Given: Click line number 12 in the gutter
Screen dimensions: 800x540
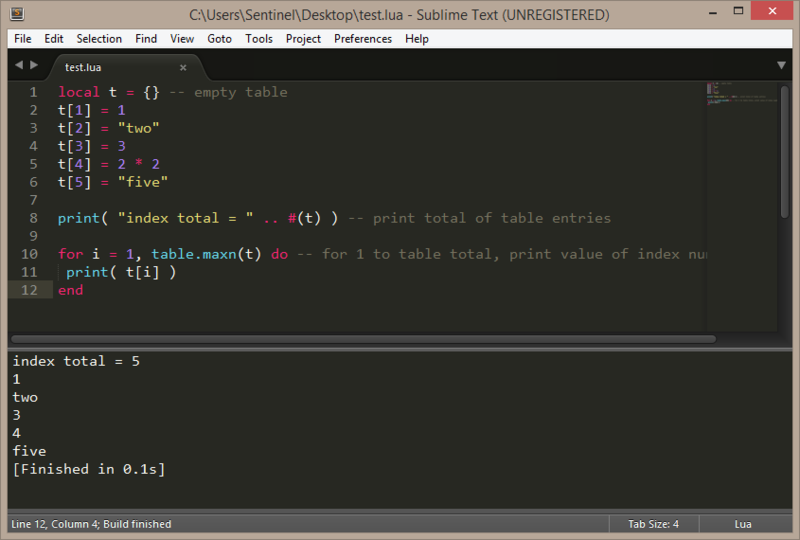Looking at the screenshot, I should point(29,290).
